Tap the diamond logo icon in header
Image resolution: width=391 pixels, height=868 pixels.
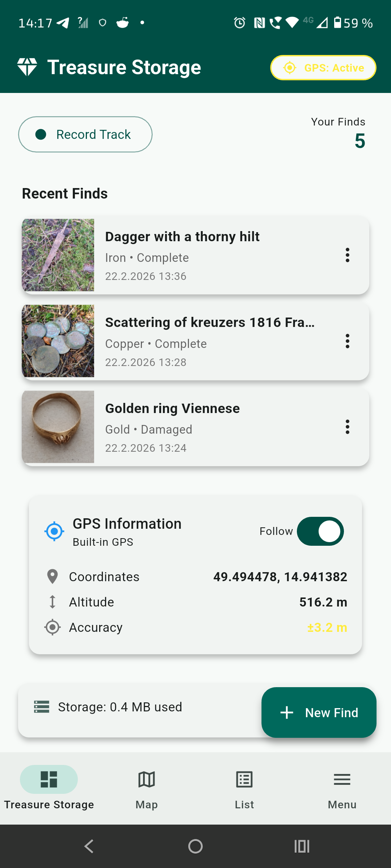[x=27, y=67]
